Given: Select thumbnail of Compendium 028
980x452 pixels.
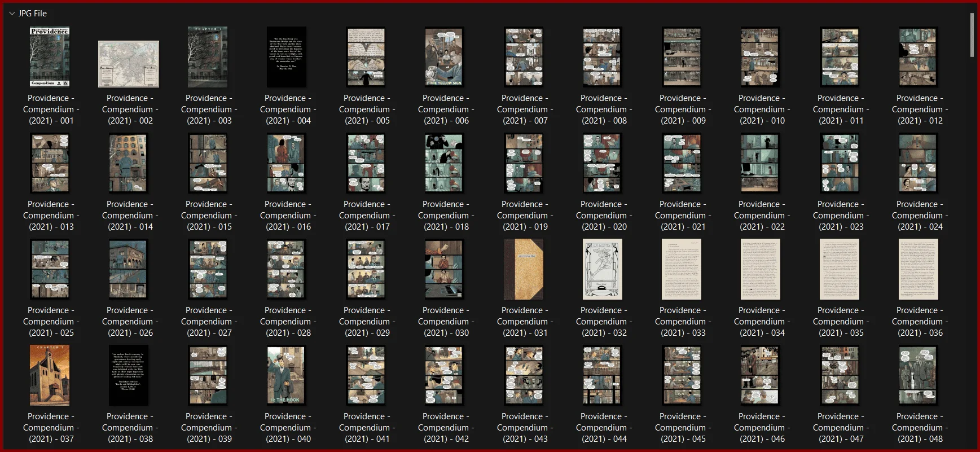Looking at the screenshot, I should tap(287, 269).
